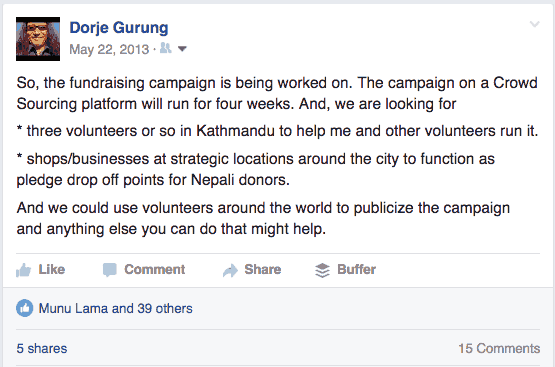The width and height of the screenshot is (555, 367).
Task: Expand post options chevron at top right
Action: coord(534,24)
